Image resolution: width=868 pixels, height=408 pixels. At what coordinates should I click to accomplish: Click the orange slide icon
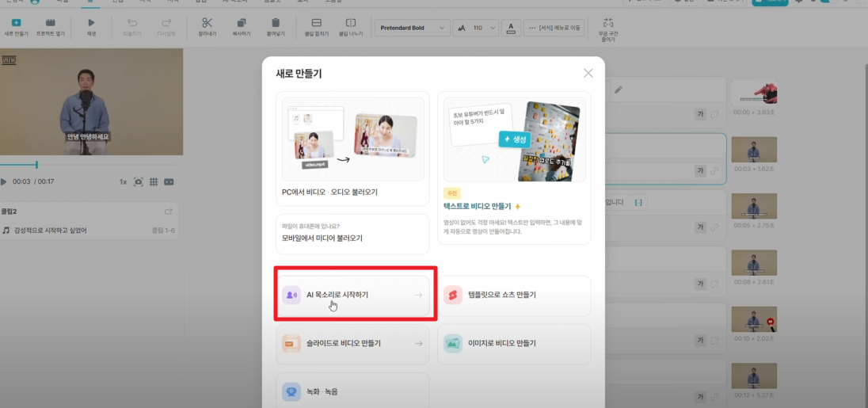[291, 344]
